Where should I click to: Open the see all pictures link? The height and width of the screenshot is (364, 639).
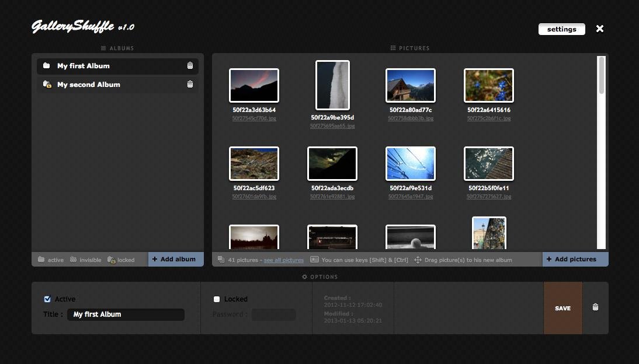pyautogui.click(x=284, y=260)
